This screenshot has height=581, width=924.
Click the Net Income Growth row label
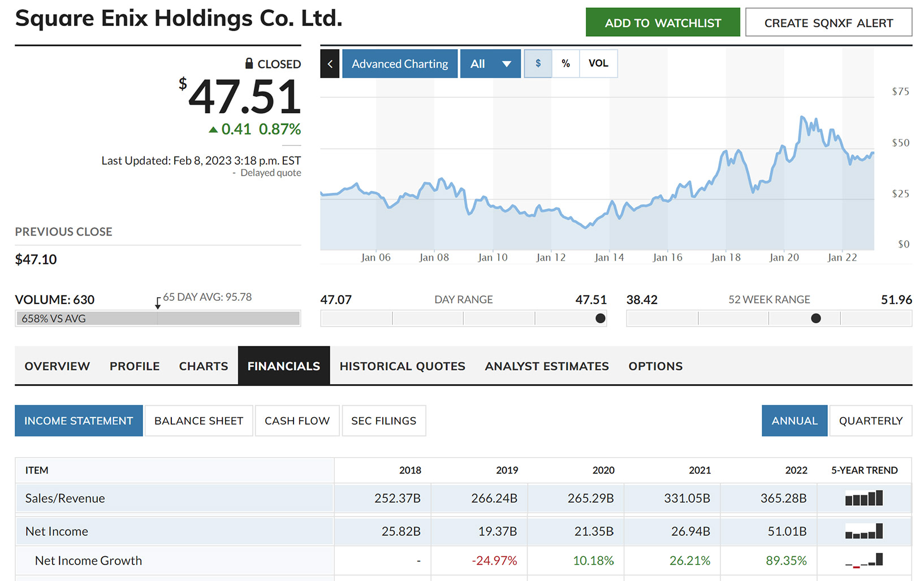pos(88,560)
